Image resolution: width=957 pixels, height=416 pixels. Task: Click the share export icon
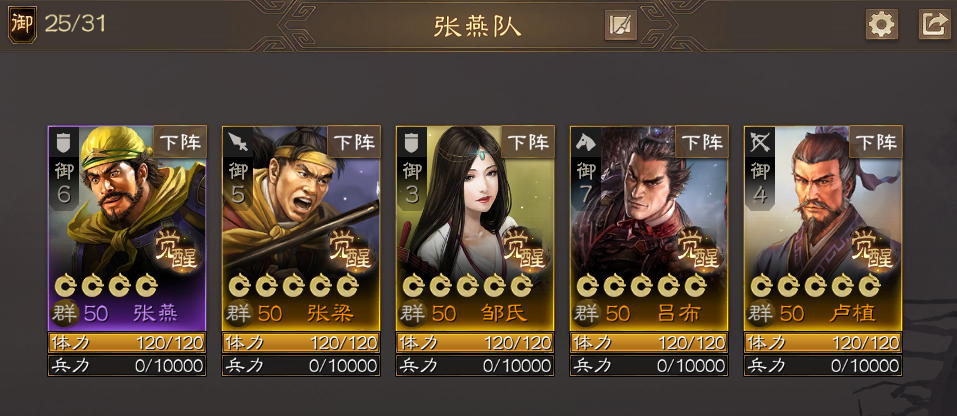coord(934,24)
